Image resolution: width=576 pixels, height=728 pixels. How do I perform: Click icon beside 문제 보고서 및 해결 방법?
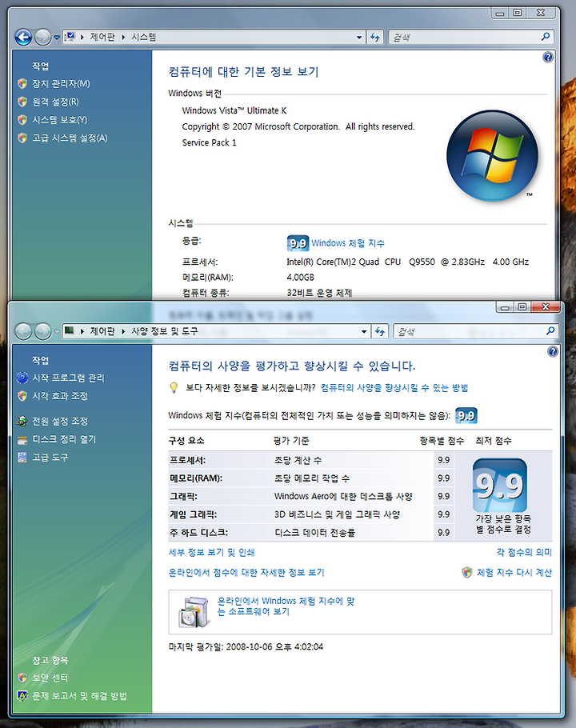pos(22,696)
